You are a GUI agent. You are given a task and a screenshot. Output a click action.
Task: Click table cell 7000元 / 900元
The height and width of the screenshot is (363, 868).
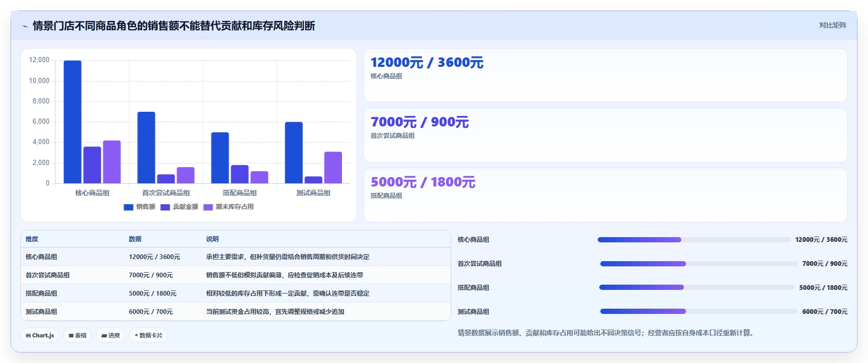[x=151, y=275]
